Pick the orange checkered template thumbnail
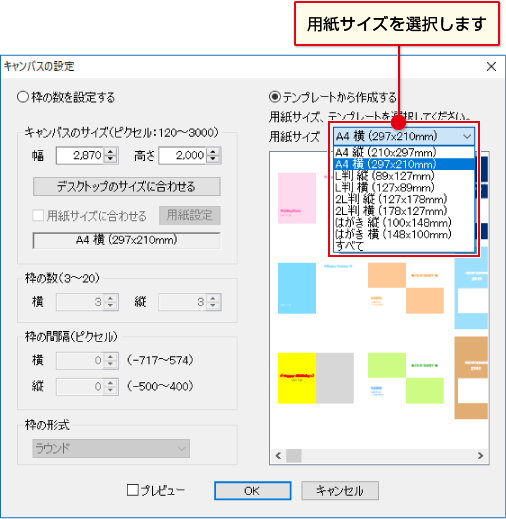This screenshot has width=506, height=519. [406, 288]
